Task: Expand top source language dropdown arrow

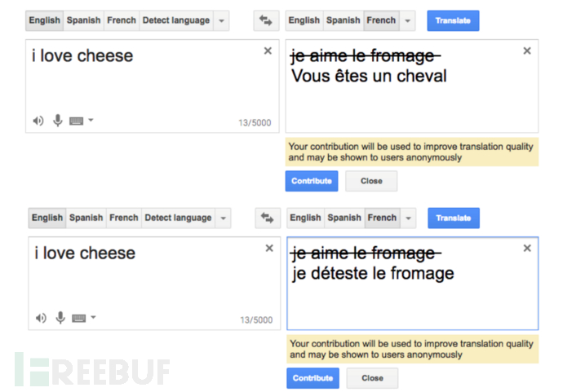Action: click(222, 21)
